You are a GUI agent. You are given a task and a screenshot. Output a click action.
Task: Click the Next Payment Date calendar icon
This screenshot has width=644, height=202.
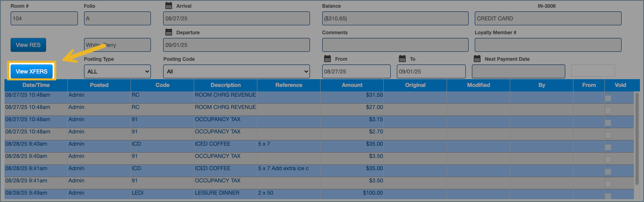click(x=477, y=59)
